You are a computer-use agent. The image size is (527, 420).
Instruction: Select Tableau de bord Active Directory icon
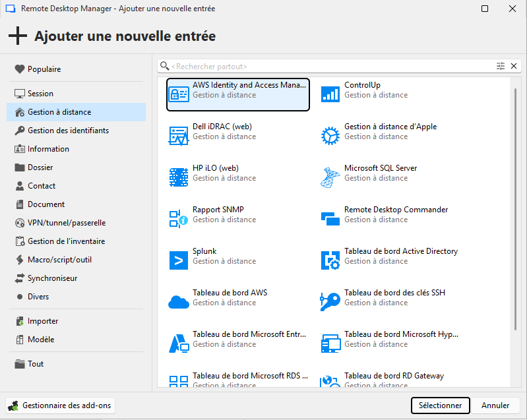coord(330,260)
